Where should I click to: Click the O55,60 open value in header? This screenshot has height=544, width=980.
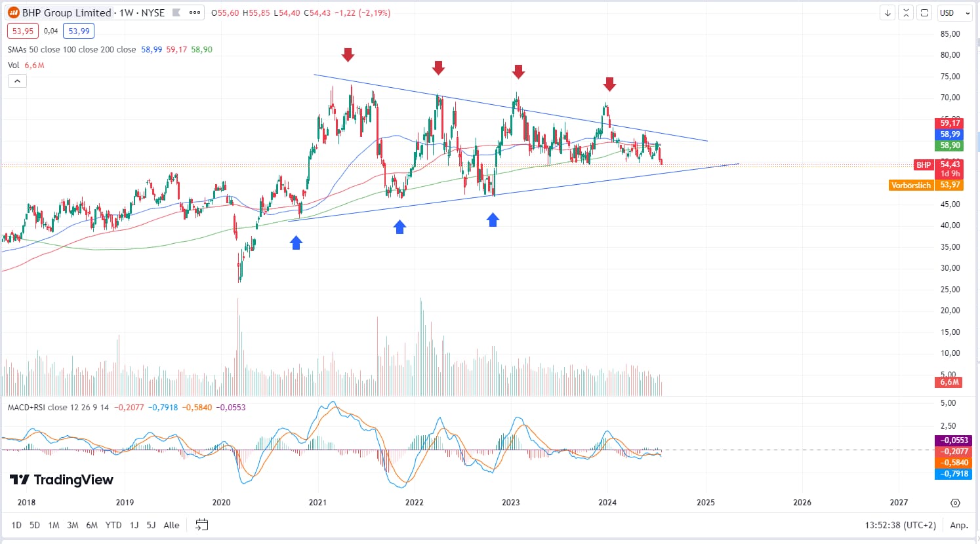tap(225, 13)
